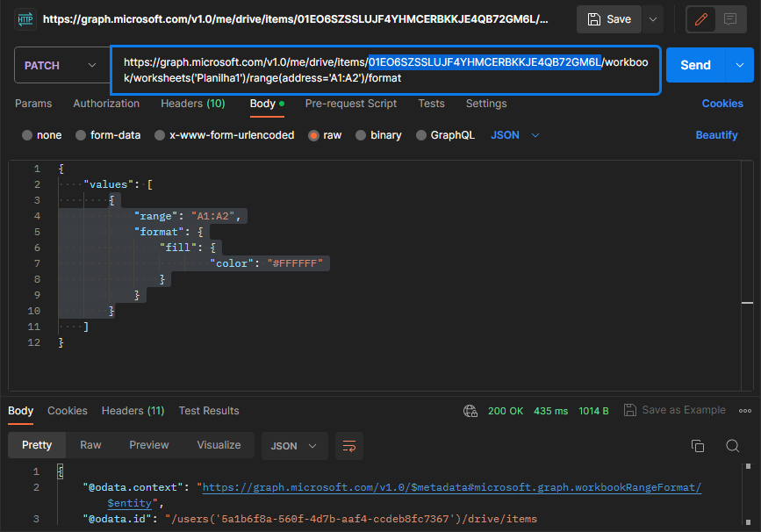Open the @odata.context metadata URL link
Image resolution: width=761 pixels, height=532 pixels.
(x=451, y=487)
